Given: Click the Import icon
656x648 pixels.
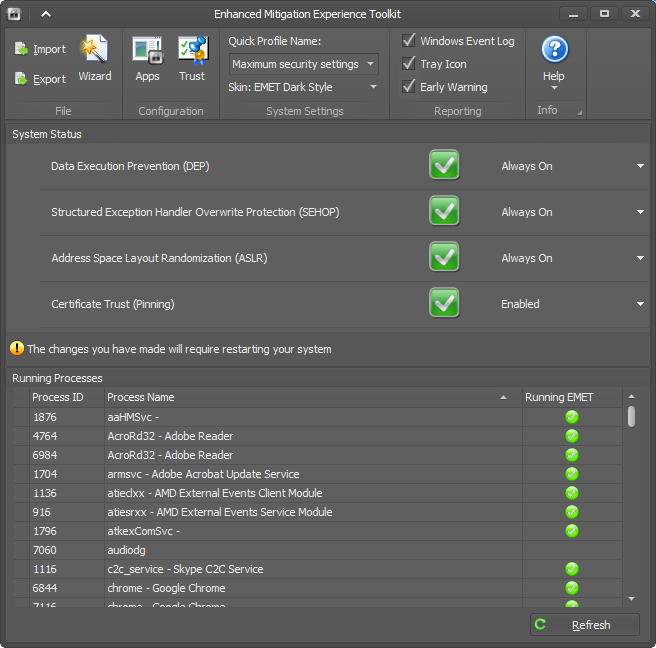Looking at the screenshot, I should coord(20,49).
